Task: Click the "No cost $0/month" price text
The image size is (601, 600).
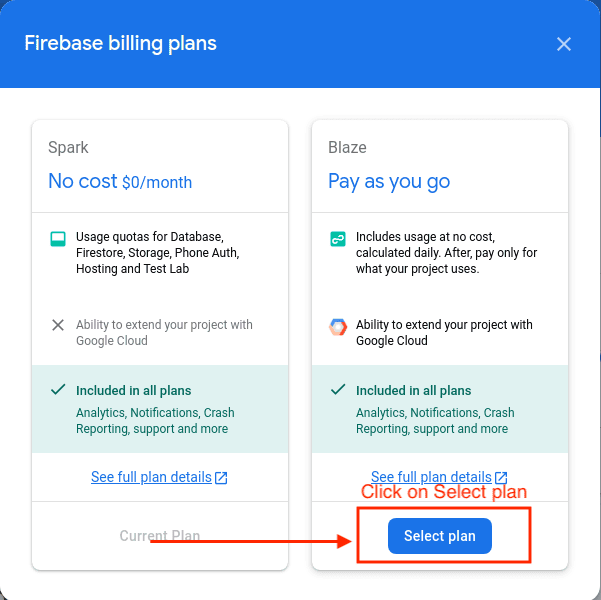Action: pos(120,182)
